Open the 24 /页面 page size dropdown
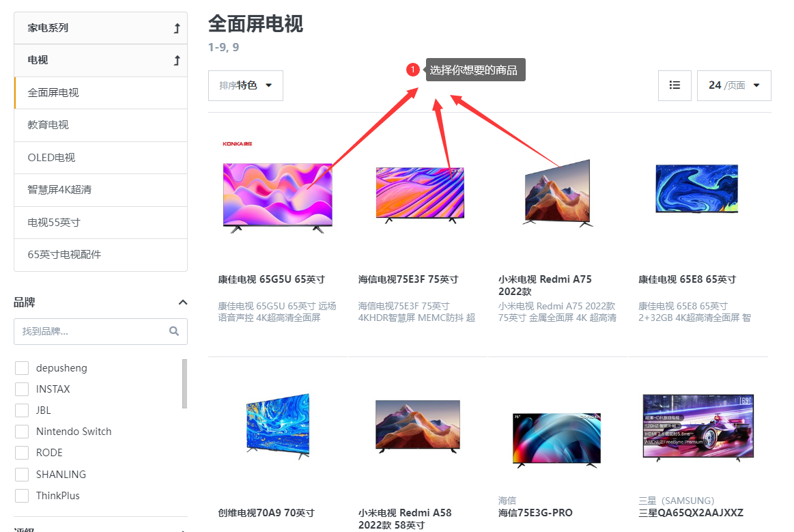This screenshot has width=794, height=532. click(x=734, y=85)
